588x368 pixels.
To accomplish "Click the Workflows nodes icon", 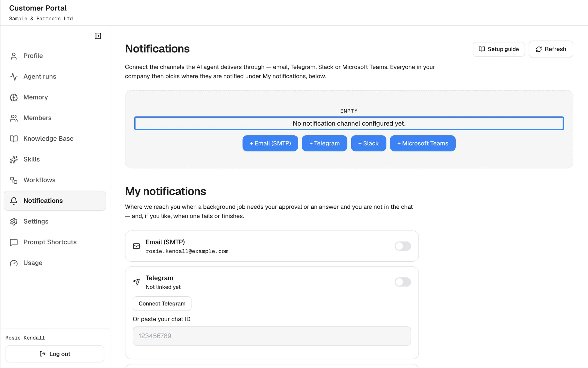I will [x=14, y=180].
